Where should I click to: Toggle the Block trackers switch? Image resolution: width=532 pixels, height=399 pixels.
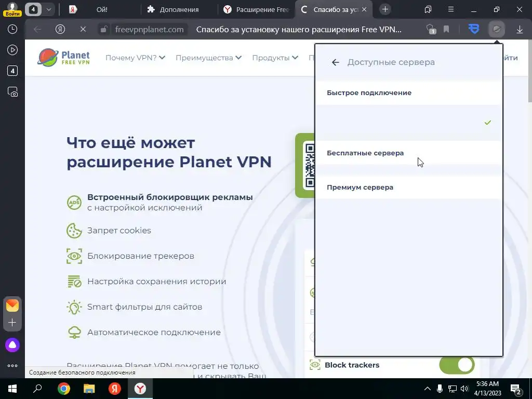coord(457,365)
